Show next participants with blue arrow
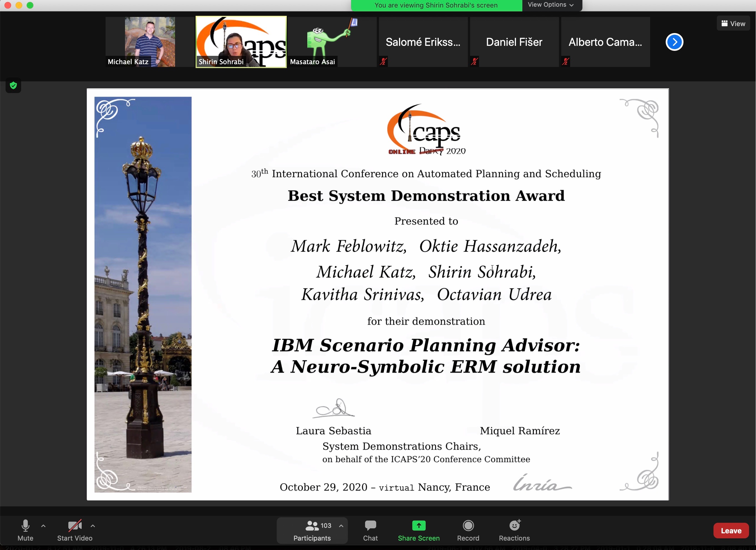Image resolution: width=756 pixels, height=550 pixels. coord(674,42)
